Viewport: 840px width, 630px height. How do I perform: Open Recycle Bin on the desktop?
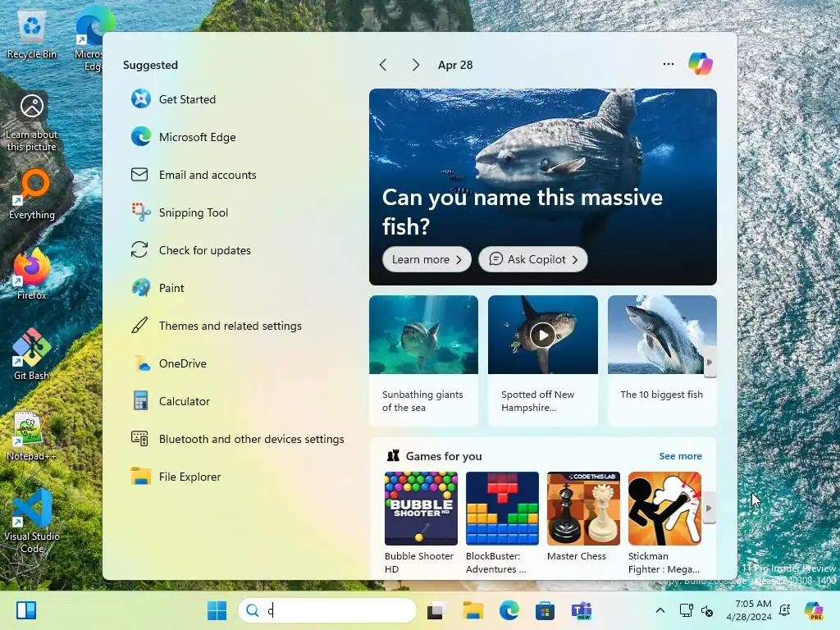pyautogui.click(x=32, y=35)
